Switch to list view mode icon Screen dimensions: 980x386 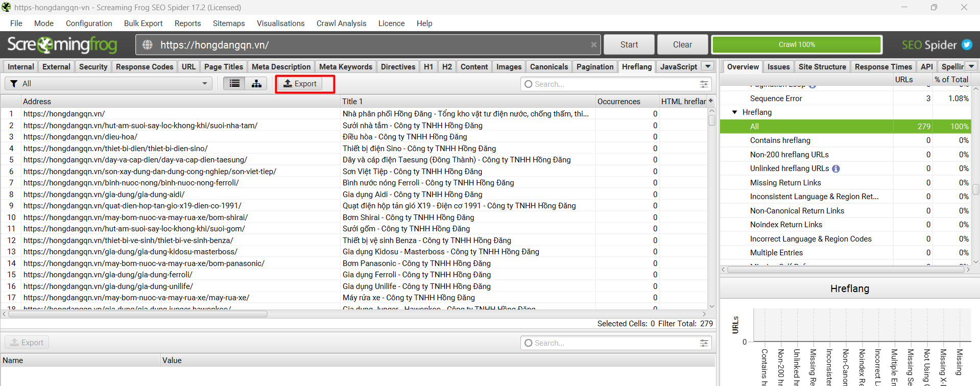pos(234,84)
